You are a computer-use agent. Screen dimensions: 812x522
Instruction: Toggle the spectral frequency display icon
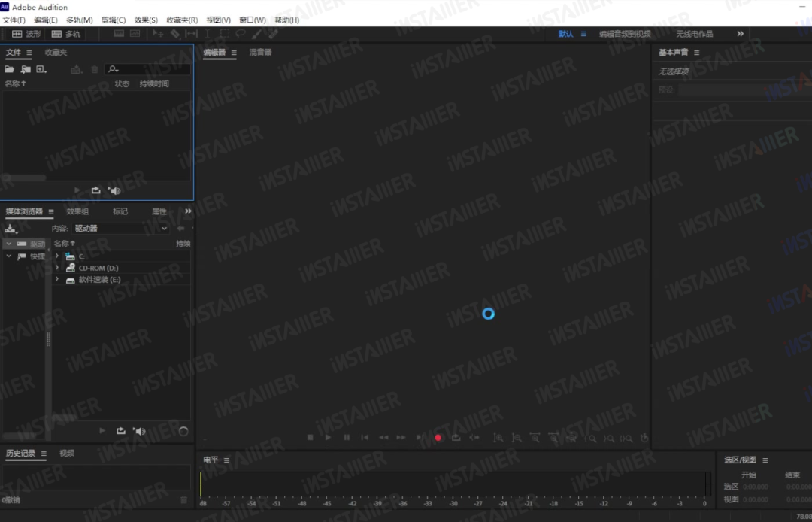[119, 34]
